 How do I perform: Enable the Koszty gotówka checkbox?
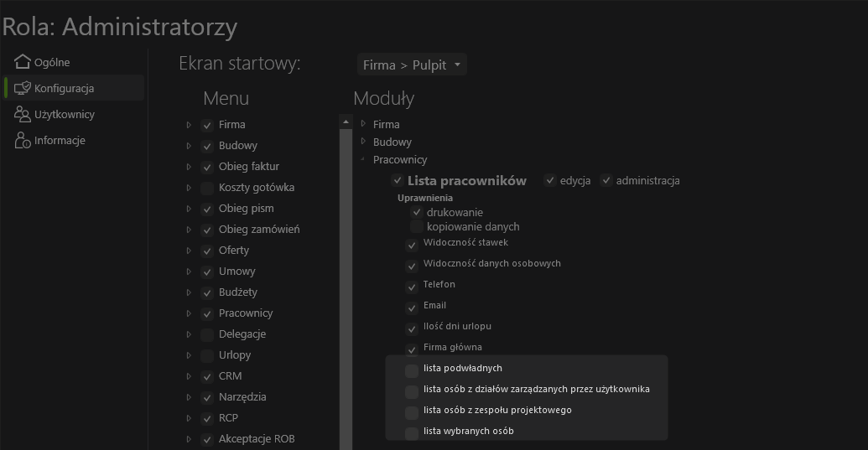(207, 189)
